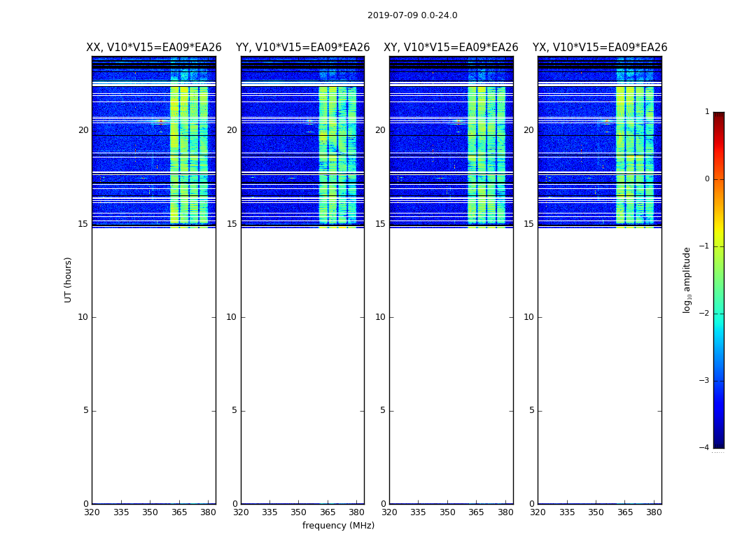
Task: Click the colorbar tick label 0
Action: (x=706, y=179)
